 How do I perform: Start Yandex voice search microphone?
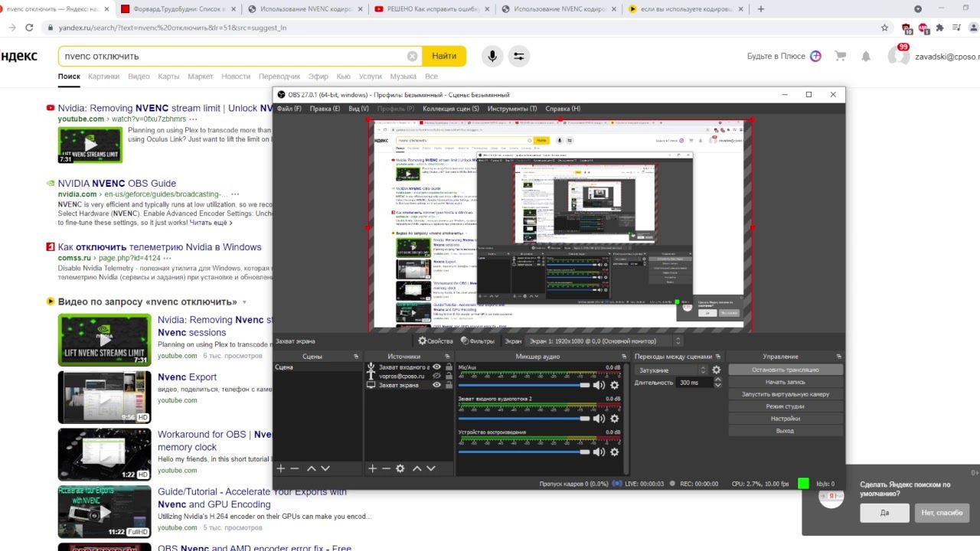(x=492, y=56)
